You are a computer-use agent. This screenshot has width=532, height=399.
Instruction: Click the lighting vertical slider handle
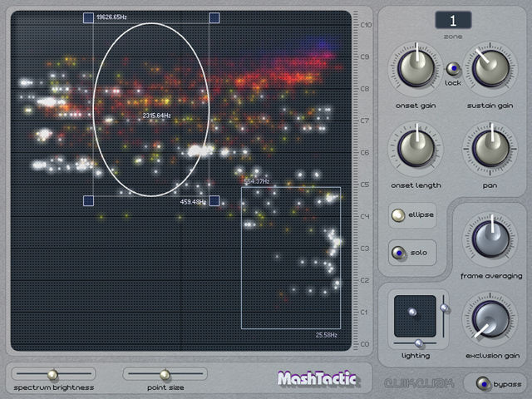click(x=444, y=308)
